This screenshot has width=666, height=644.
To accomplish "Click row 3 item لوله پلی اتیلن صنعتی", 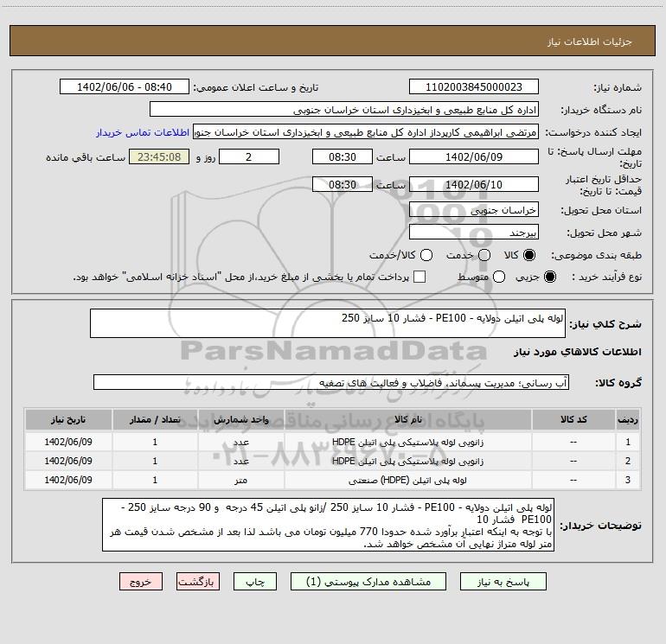I will [x=407, y=480].
